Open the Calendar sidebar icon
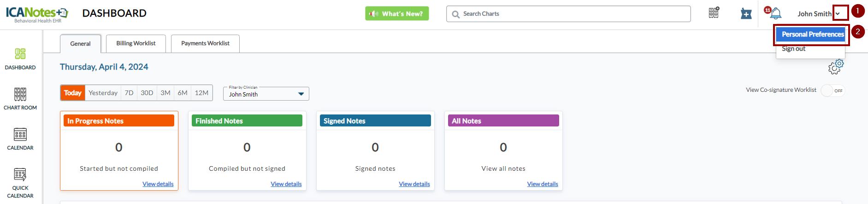Image resolution: width=868 pixels, height=204 pixels. (20, 135)
